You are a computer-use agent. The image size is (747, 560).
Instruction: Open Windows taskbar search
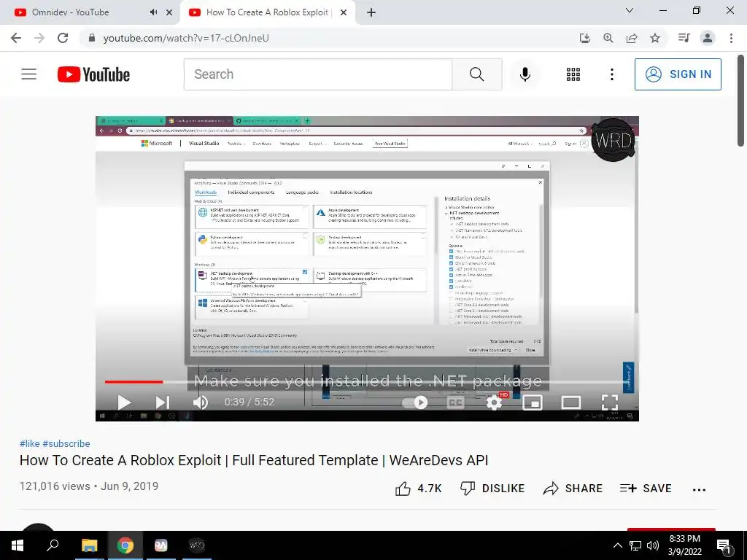(53, 545)
